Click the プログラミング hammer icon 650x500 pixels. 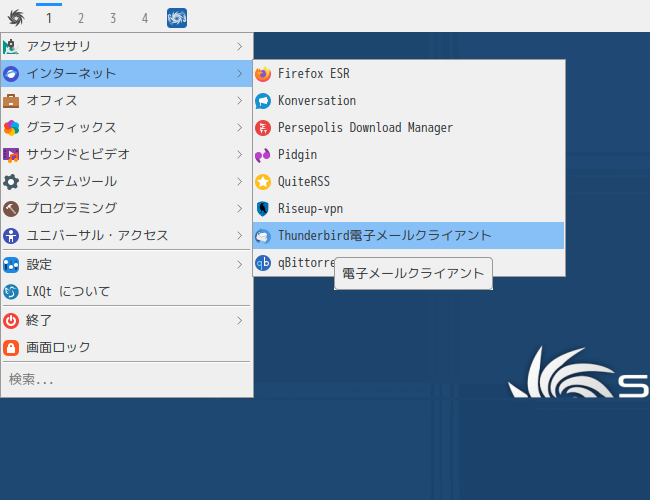(11, 209)
